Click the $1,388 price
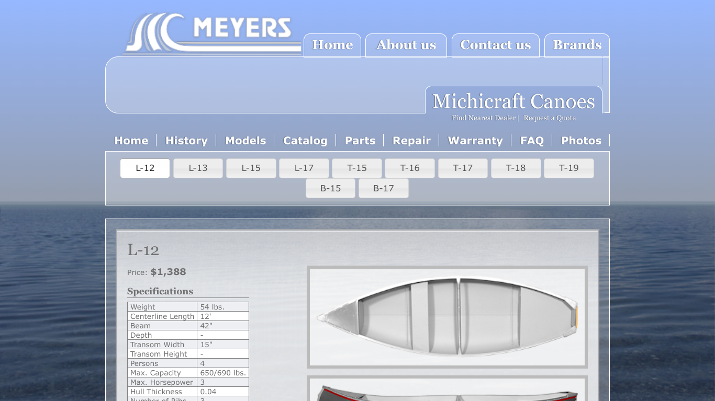 coord(168,272)
